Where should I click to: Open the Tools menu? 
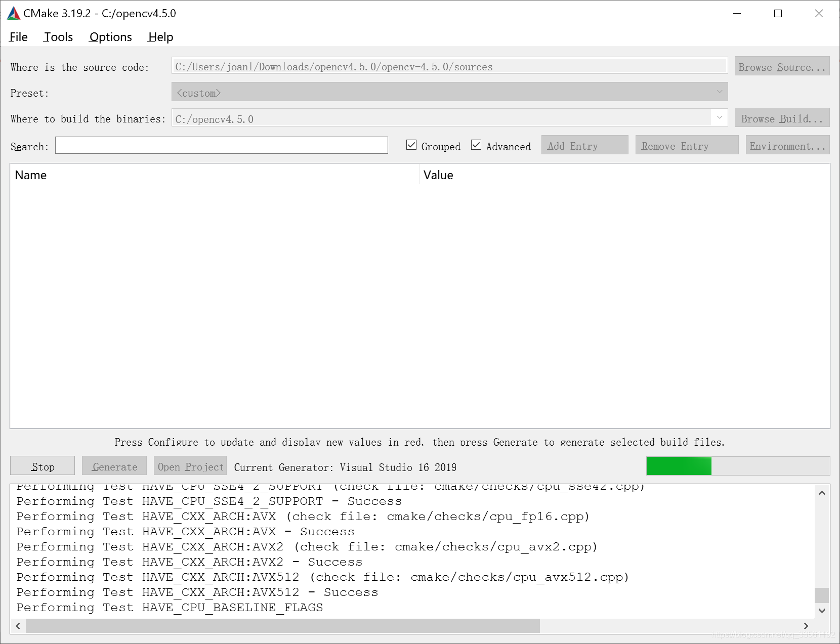coord(58,36)
